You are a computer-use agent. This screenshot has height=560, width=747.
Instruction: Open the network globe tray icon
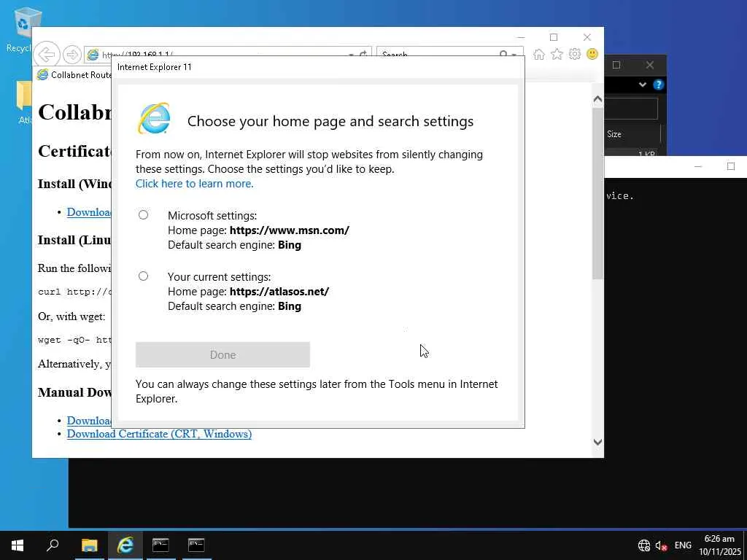pyautogui.click(x=643, y=545)
